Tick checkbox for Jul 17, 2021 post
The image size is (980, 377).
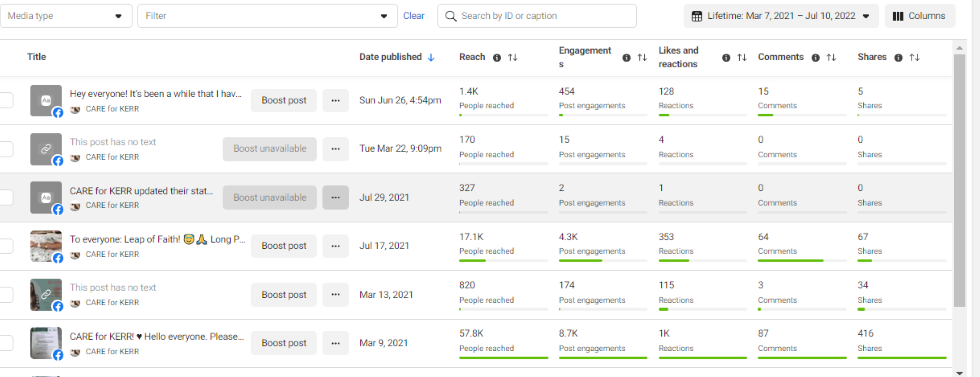click(6, 246)
